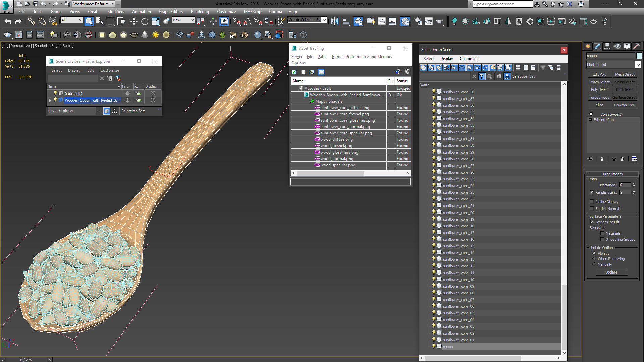Viewport: 644px width, 362px height.
Task: Select the Manually update radio button
Action: tap(594, 264)
